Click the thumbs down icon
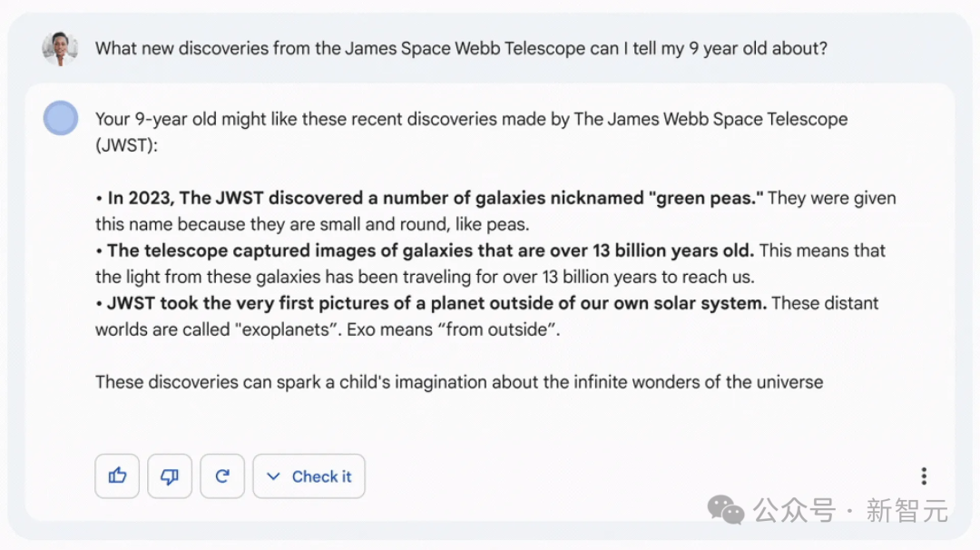This screenshot has width=980, height=550. coord(170,476)
